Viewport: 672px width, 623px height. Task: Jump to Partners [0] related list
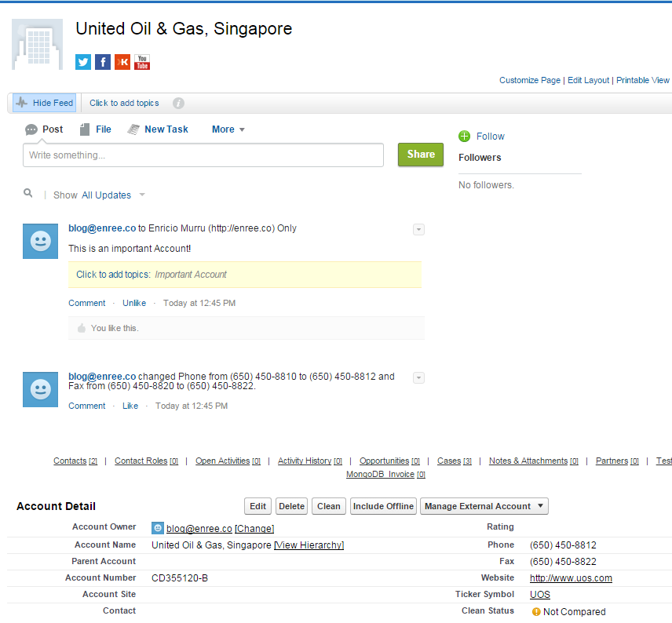[x=617, y=461]
